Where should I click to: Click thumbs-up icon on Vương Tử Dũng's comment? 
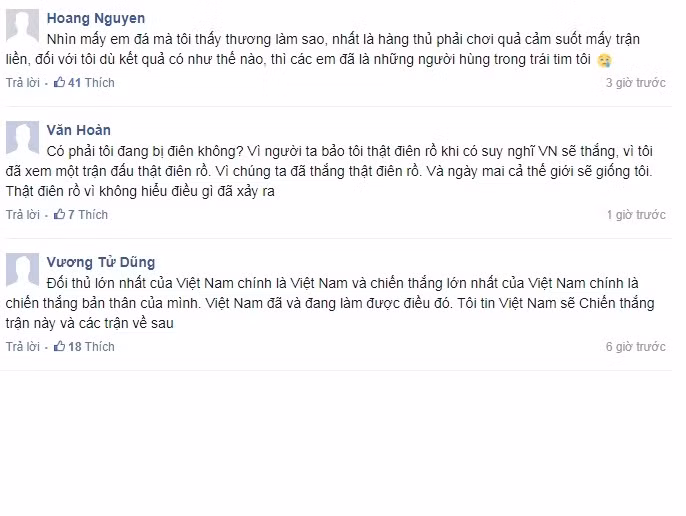[x=59, y=346]
